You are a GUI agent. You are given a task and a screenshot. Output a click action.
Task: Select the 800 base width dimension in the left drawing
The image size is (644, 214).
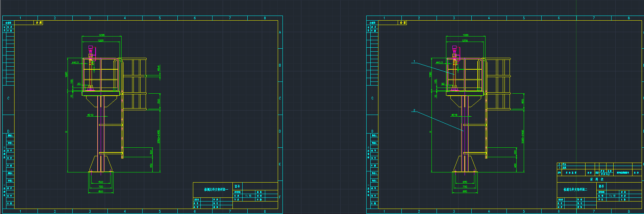(x=101, y=192)
